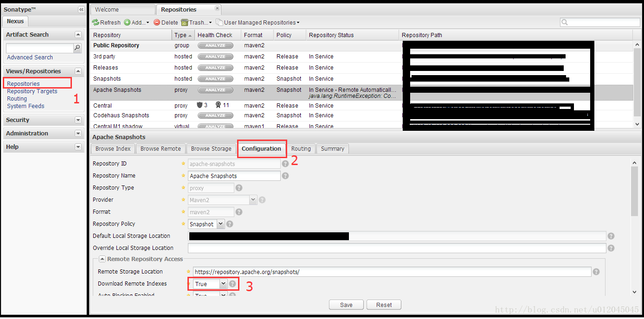Viewport: 644px width, 319px height.
Task: Click the Refresh toolbar button
Action: (106, 22)
